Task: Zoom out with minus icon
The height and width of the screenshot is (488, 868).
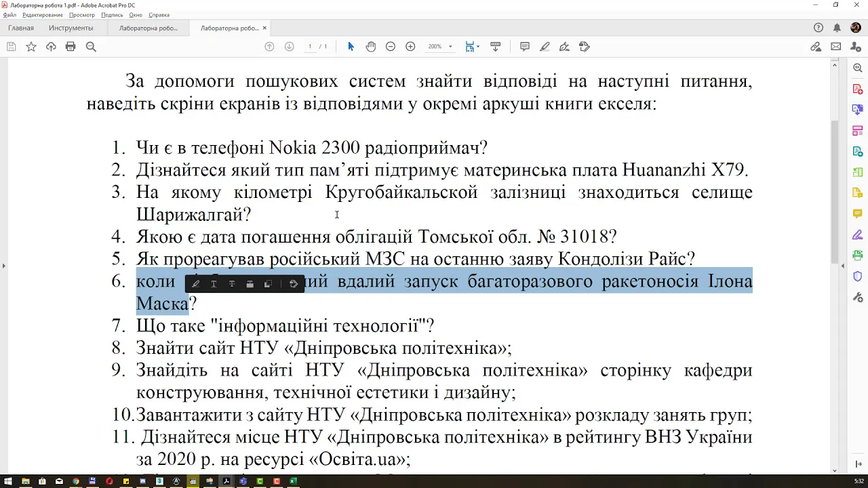Action: [x=391, y=47]
